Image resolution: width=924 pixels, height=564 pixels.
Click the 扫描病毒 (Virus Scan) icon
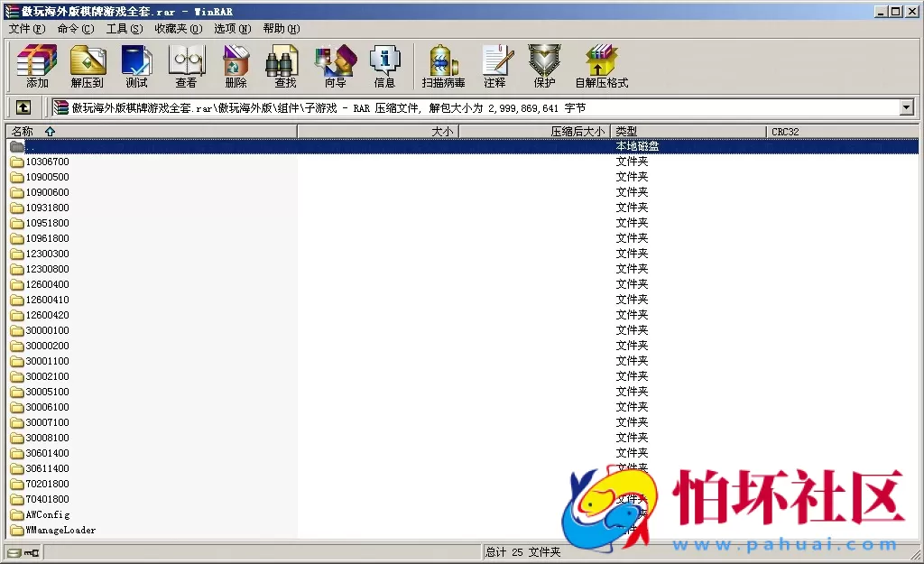(x=443, y=67)
